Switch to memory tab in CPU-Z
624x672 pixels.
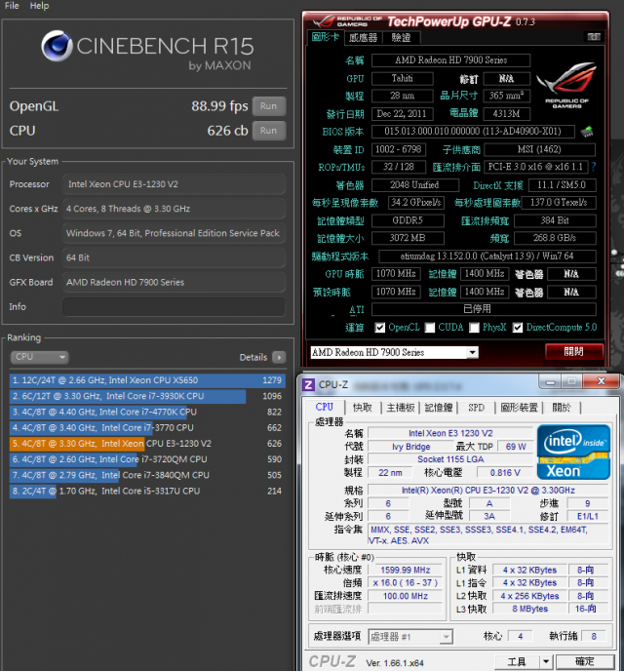[439, 408]
